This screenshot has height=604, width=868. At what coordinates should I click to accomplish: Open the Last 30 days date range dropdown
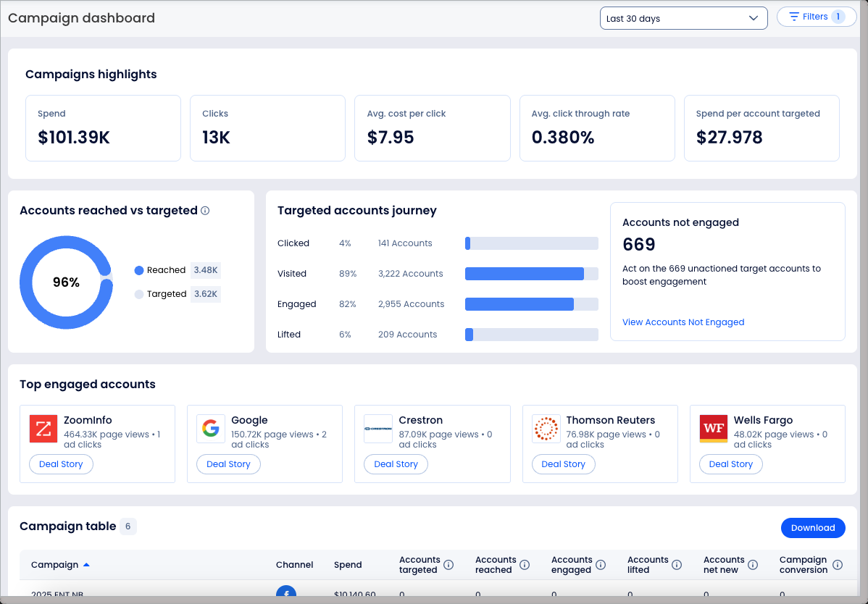pyautogui.click(x=684, y=18)
